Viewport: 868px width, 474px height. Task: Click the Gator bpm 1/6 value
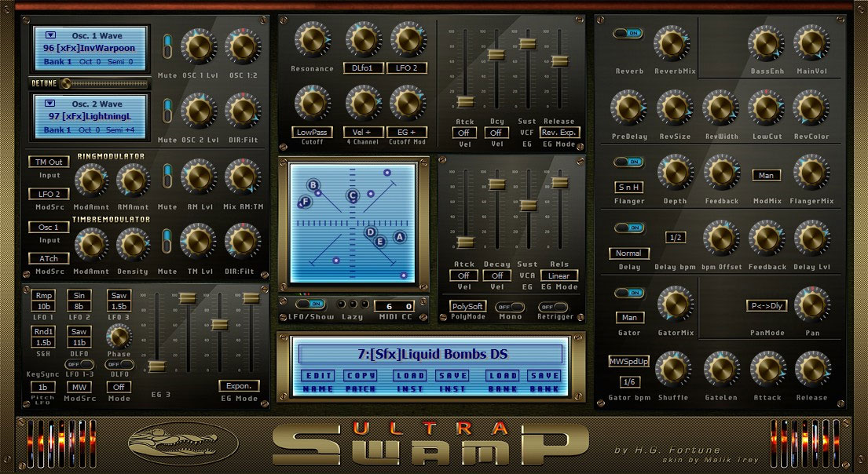point(629,381)
